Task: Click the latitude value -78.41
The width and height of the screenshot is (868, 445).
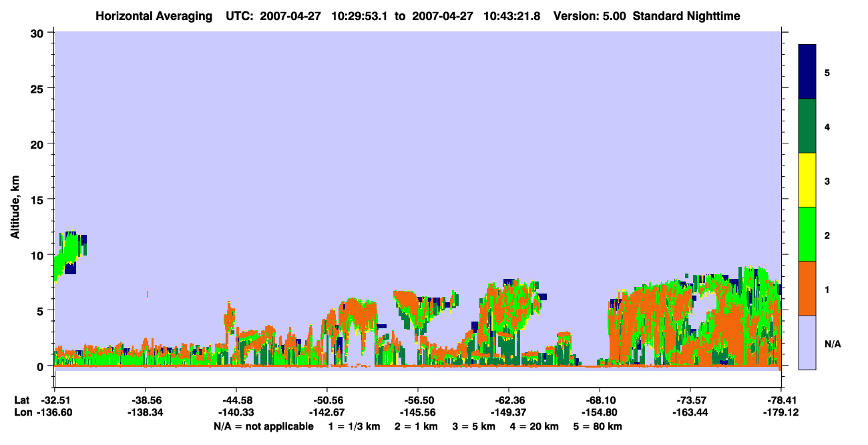Action: pyautogui.click(x=781, y=400)
